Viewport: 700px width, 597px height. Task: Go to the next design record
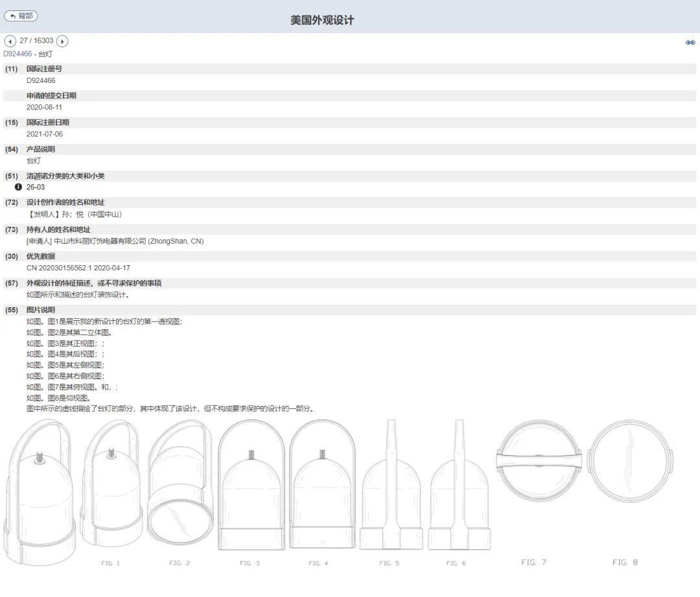[62, 41]
